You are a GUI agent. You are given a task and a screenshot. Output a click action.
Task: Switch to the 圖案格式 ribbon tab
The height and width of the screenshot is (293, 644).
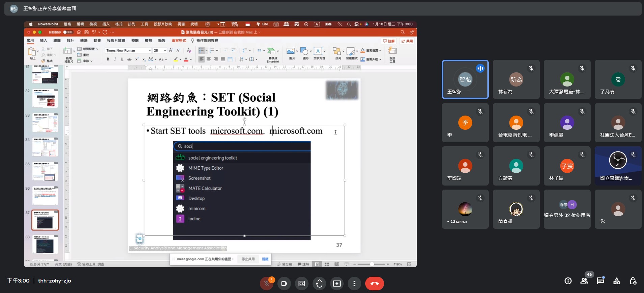pyautogui.click(x=179, y=41)
